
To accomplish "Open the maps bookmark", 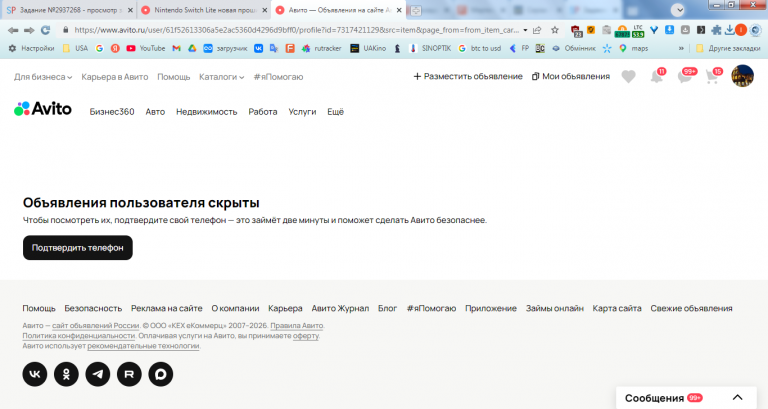I will (x=633, y=48).
